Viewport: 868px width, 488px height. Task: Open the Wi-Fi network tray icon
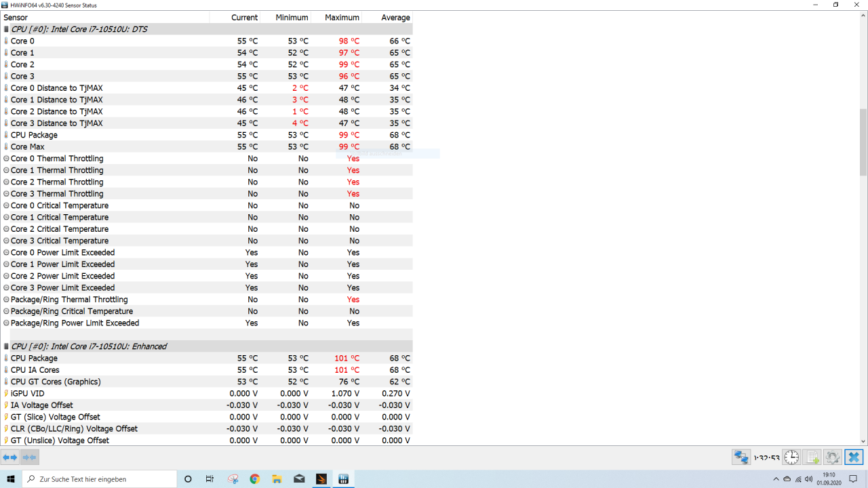[798, 479]
